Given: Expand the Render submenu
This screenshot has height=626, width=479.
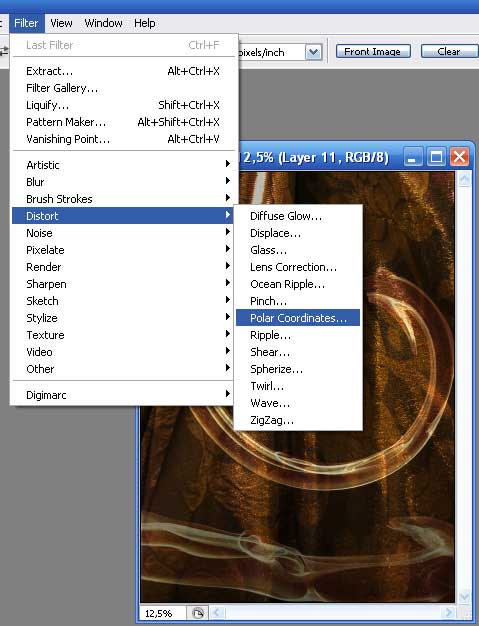Looking at the screenshot, I should [x=123, y=267].
